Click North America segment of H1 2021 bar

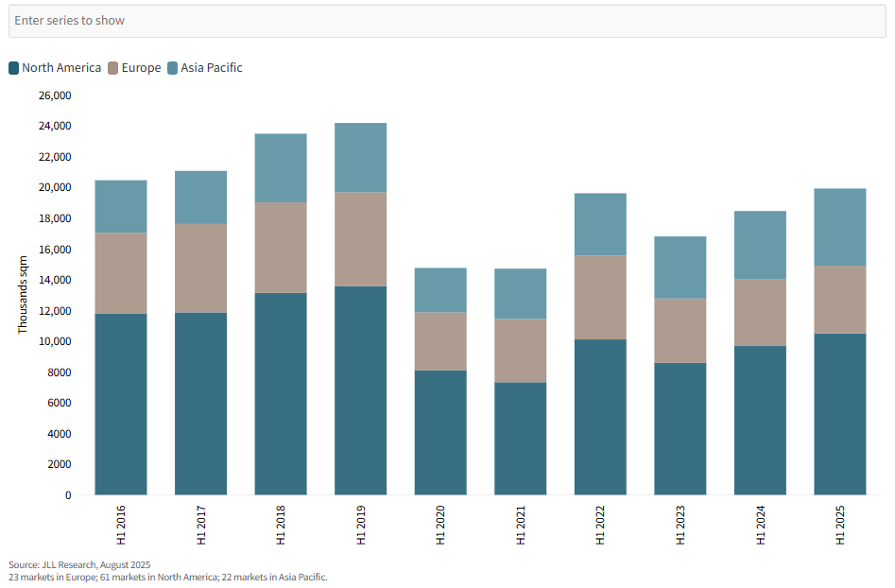[520, 438]
